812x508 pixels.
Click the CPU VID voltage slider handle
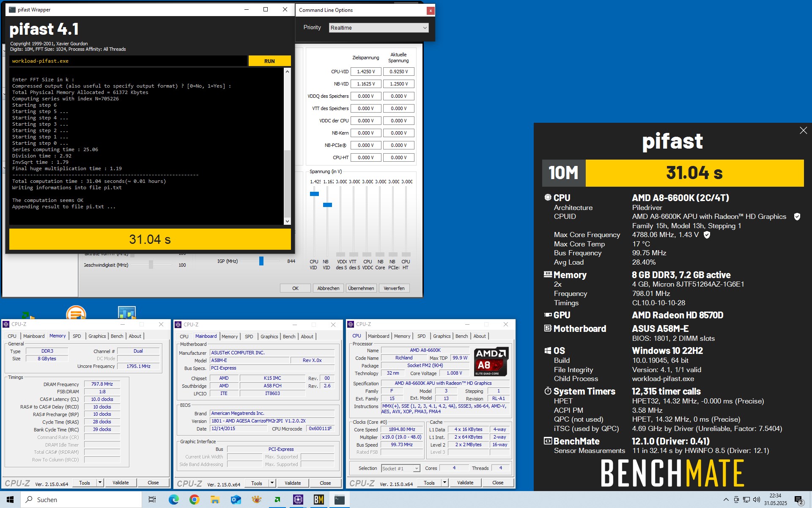(x=314, y=194)
